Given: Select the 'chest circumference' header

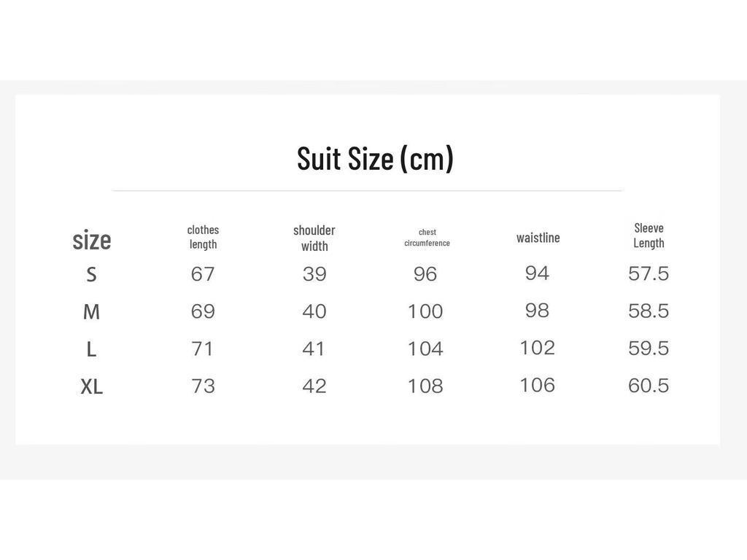Looking at the screenshot, I should (x=427, y=238).
